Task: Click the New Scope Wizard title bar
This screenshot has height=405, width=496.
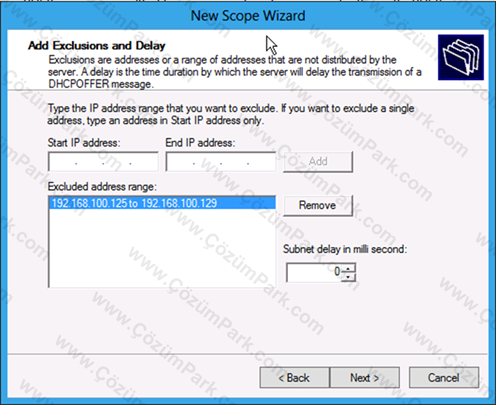Action: pos(248,16)
